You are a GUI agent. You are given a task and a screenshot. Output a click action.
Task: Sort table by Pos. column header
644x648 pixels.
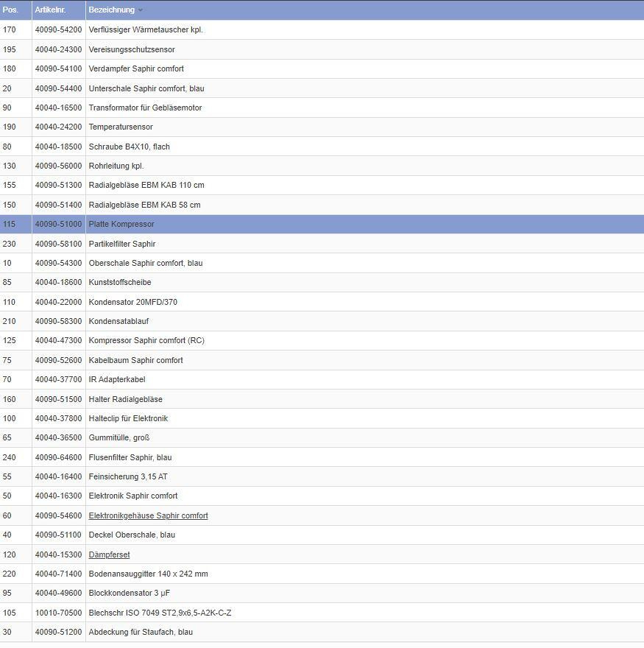10,10
